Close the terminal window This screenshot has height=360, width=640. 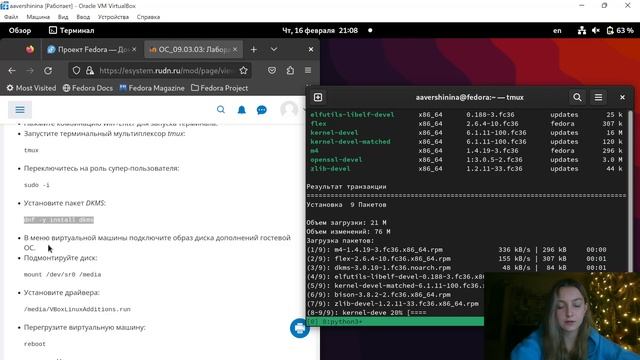click(x=622, y=97)
